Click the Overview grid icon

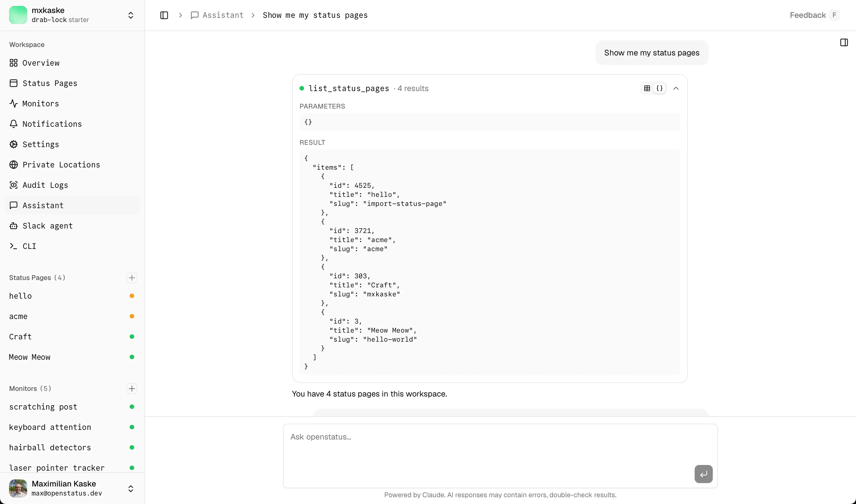[14, 63]
